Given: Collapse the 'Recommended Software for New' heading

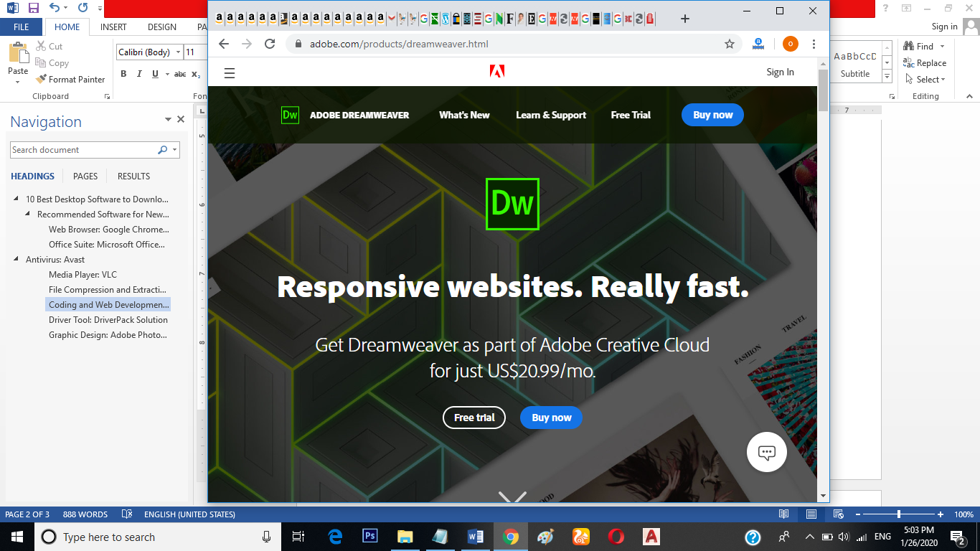Looking at the screenshot, I should coord(29,215).
